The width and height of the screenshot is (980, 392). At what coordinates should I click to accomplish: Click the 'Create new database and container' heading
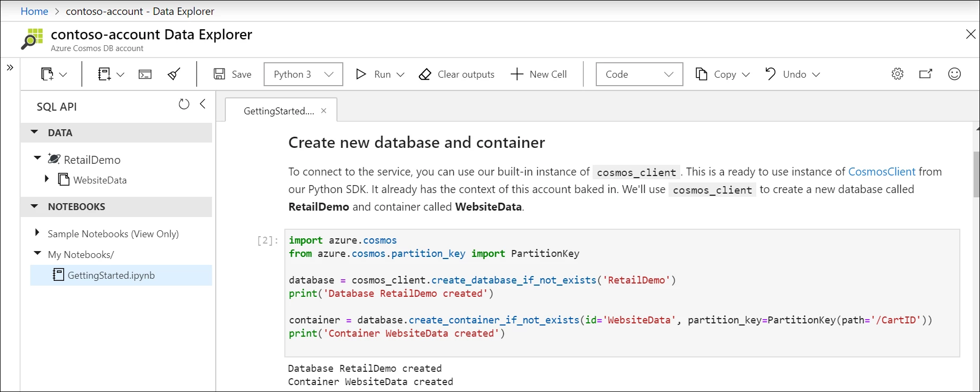(x=417, y=143)
